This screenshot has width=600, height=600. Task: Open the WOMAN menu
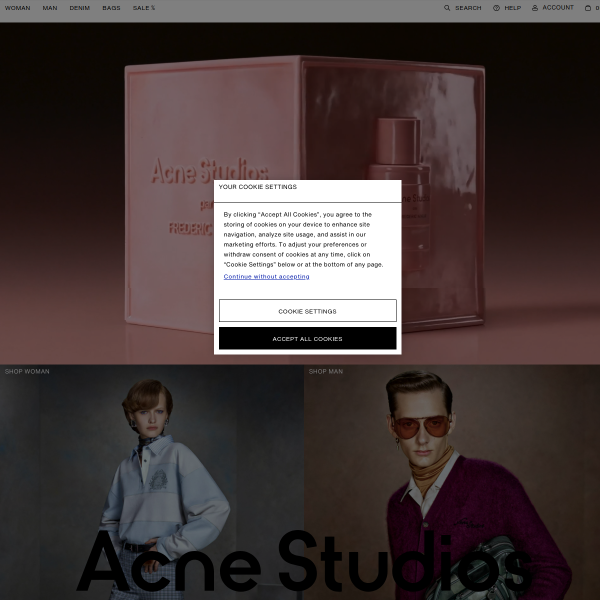pos(17,8)
